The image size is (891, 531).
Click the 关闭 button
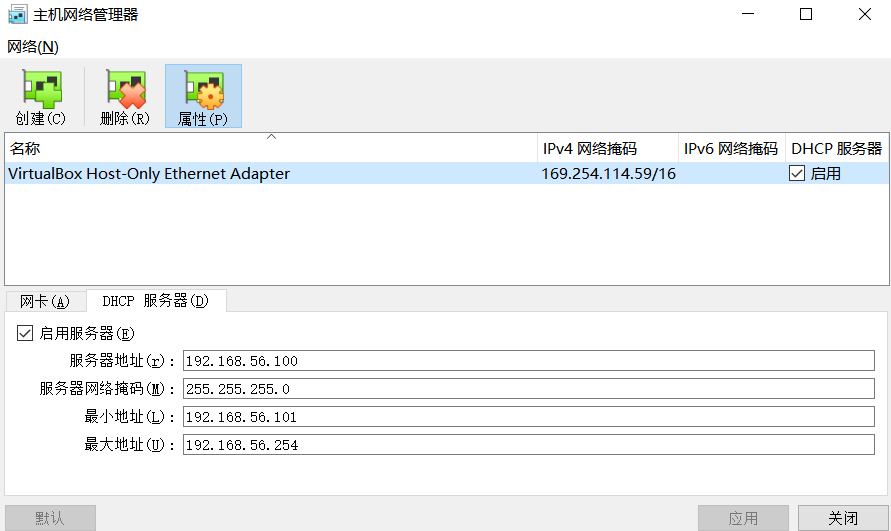843,518
